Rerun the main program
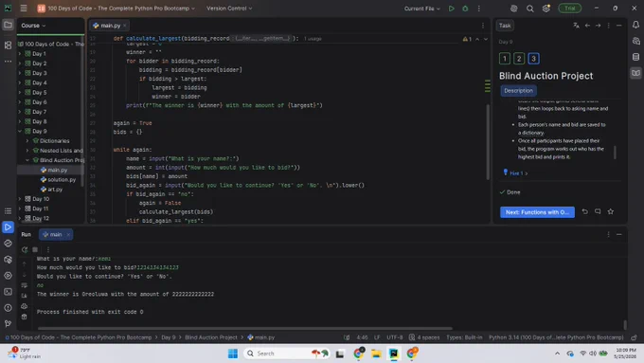Screen dimensions: 644x363 pyautogui.click(x=25, y=249)
